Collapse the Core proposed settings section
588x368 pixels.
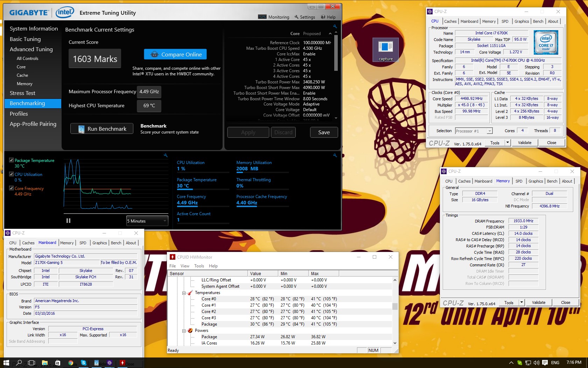pyautogui.click(x=330, y=34)
